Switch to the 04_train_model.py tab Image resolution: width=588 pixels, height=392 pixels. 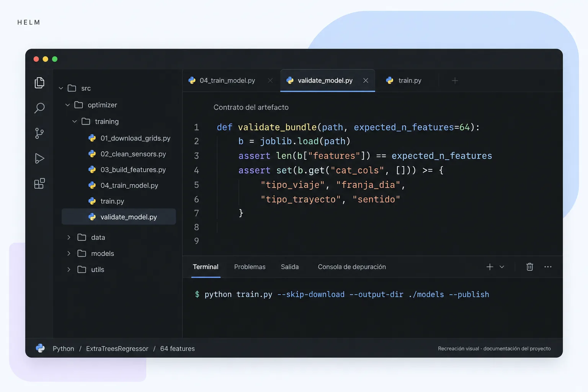point(227,80)
